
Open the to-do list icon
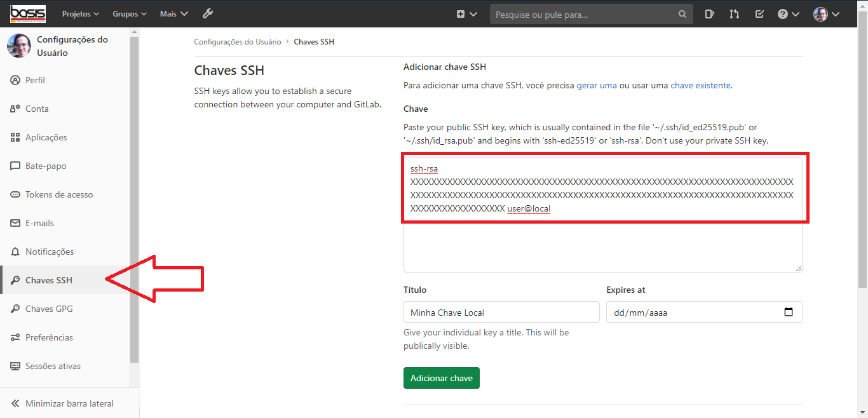[759, 13]
